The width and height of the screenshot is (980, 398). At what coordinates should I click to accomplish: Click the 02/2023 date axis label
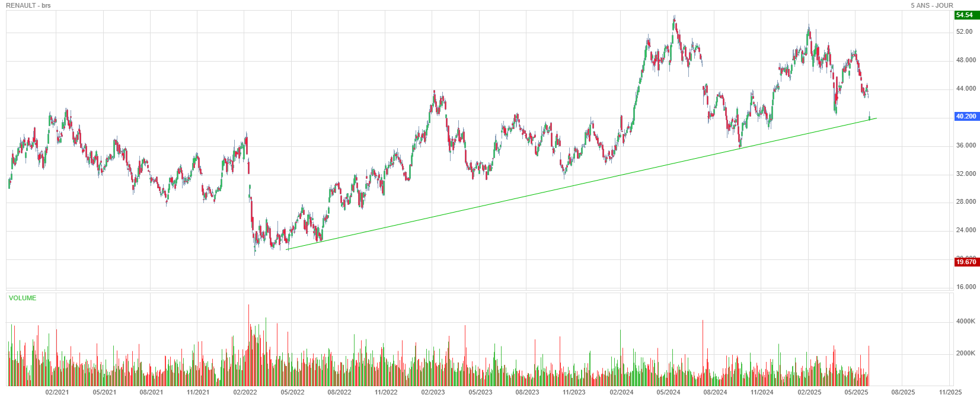tap(433, 392)
